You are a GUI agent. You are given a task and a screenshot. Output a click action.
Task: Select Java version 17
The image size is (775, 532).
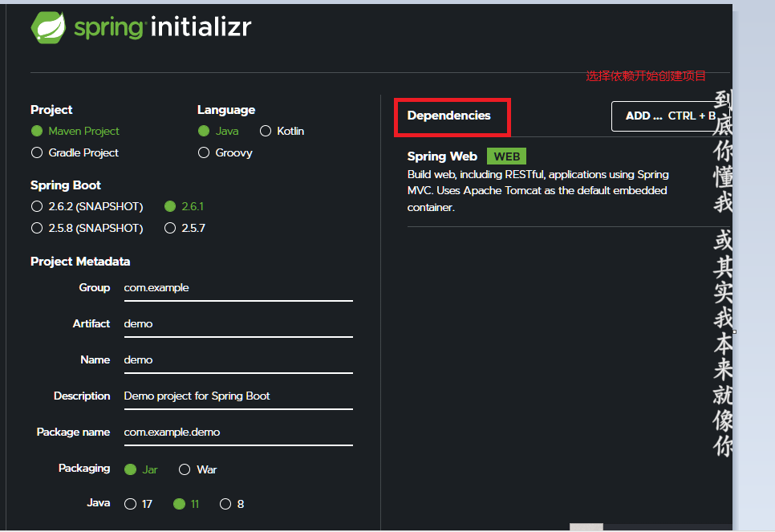click(x=131, y=504)
